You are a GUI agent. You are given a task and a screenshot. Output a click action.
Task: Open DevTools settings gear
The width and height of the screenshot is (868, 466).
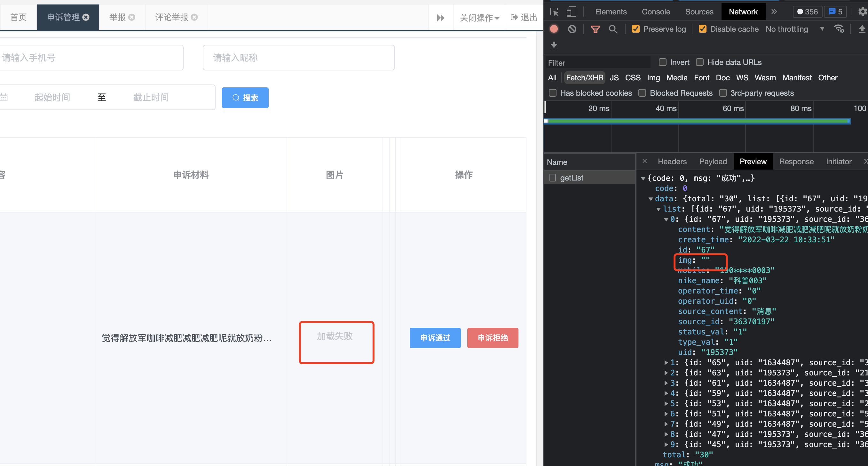(862, 12)
